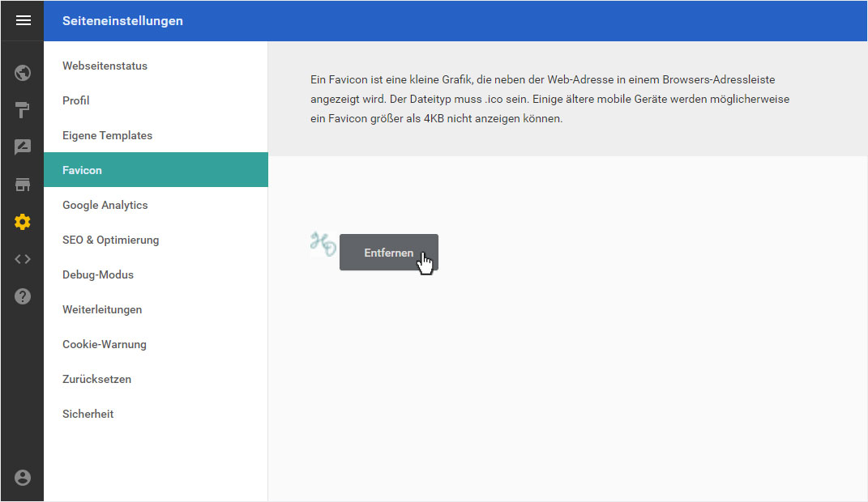Select Webseitenstatus menu item

click(x=156, y=66)
